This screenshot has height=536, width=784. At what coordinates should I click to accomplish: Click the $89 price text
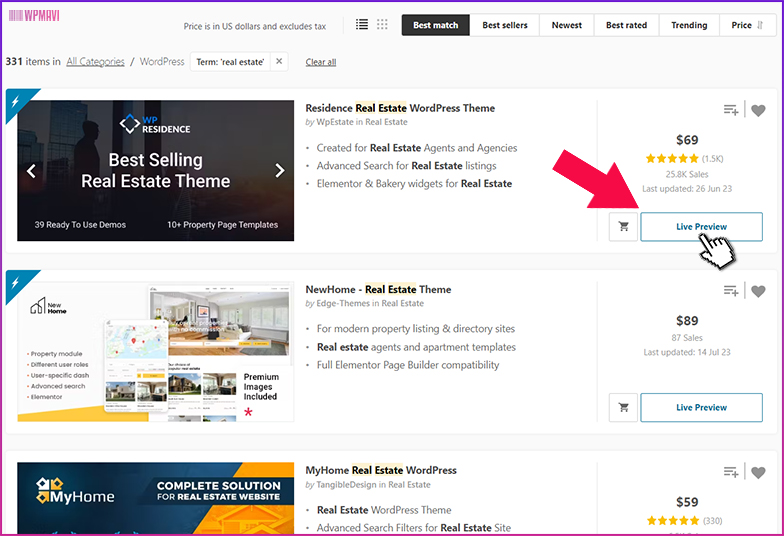687,321
